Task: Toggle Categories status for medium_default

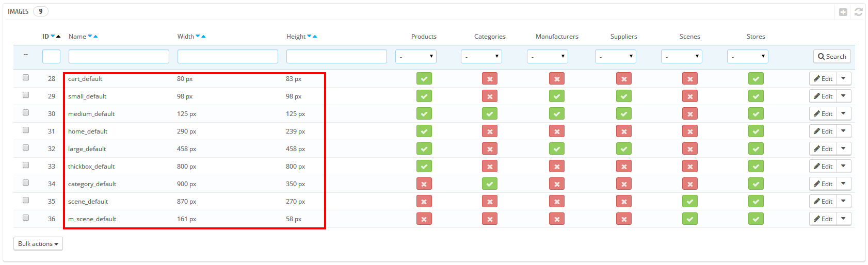Action: pos(490,114)
